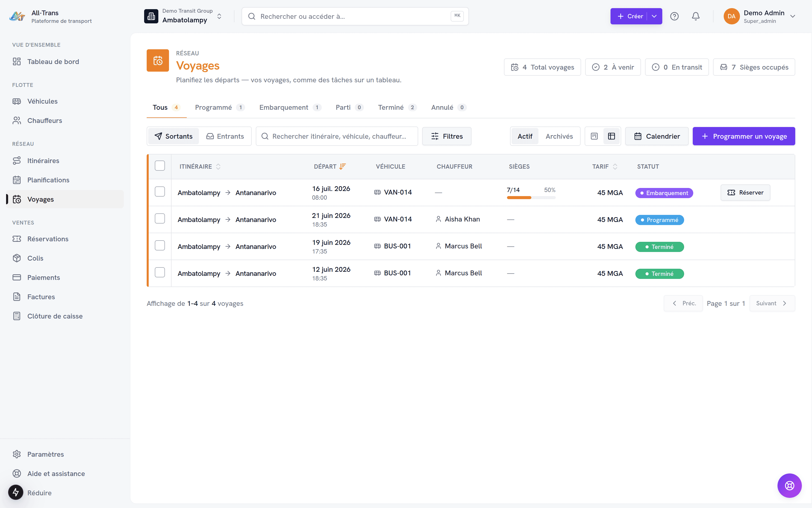Sort by Tarif column
This screenshot has width=812, height=508.
(605, 167)
